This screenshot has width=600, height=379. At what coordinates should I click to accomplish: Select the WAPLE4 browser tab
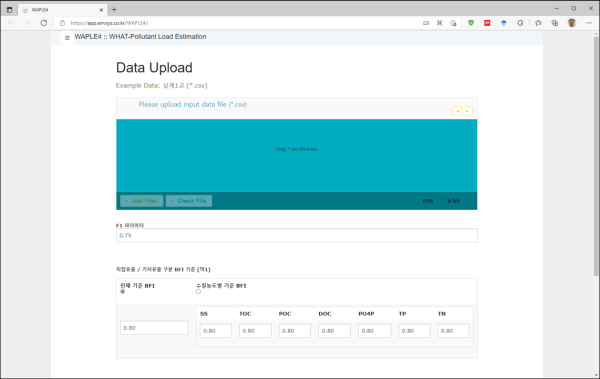tap(63, 10)
